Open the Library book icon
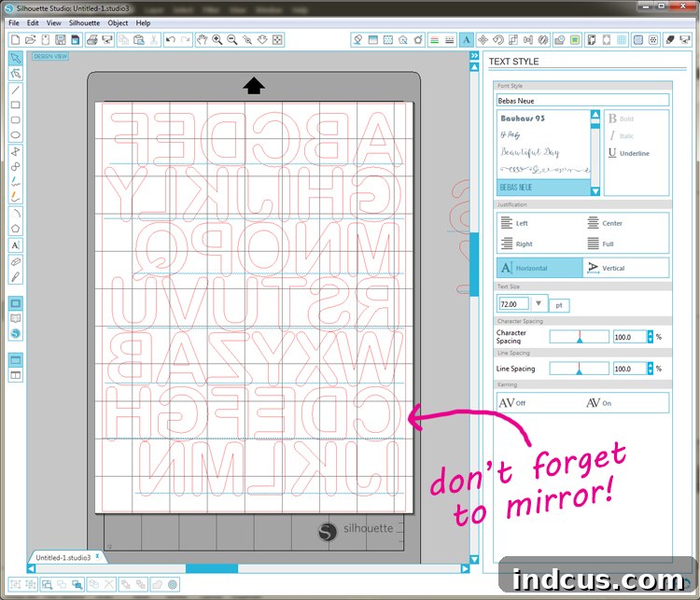This screenshot has height=600, width=700. coord(15,318)
